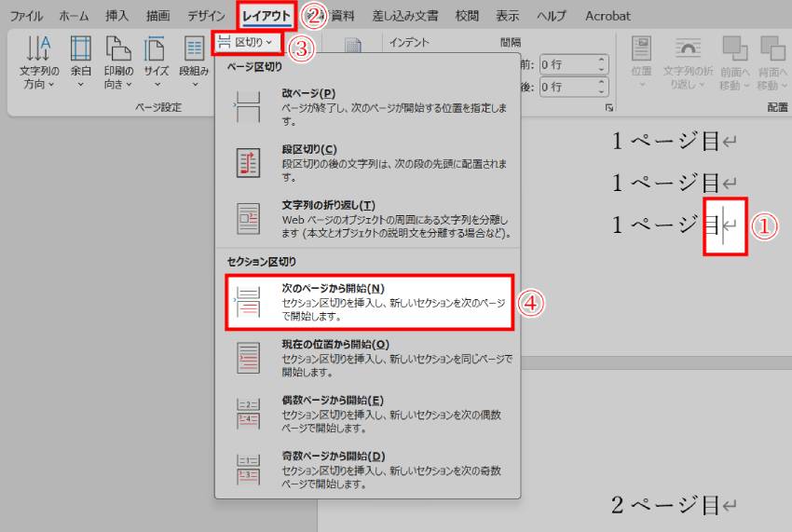
Task: Open the 位置 position menu
Action: pyautogui.click(x=641, y=62)
